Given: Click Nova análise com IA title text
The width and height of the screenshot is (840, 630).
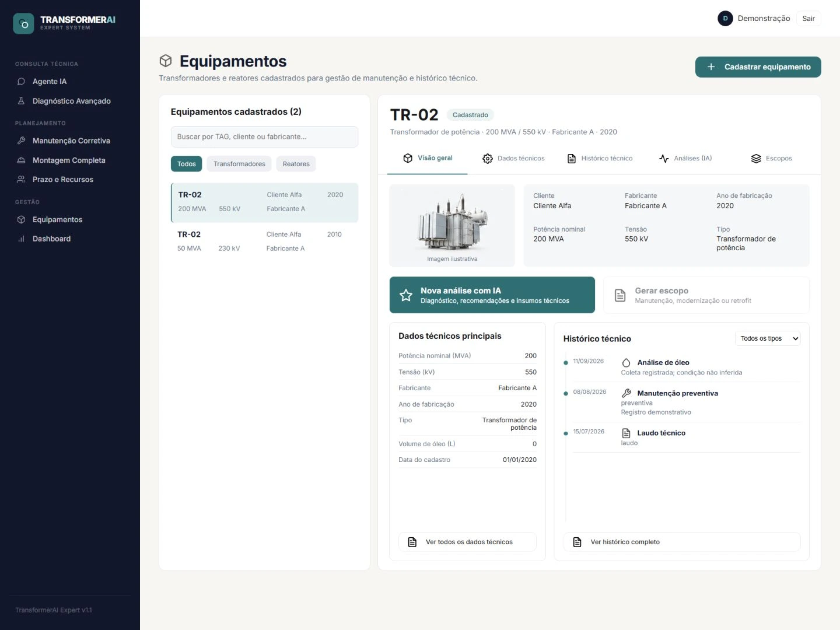Looking at the screenshot, I should (x=461, y=290).
